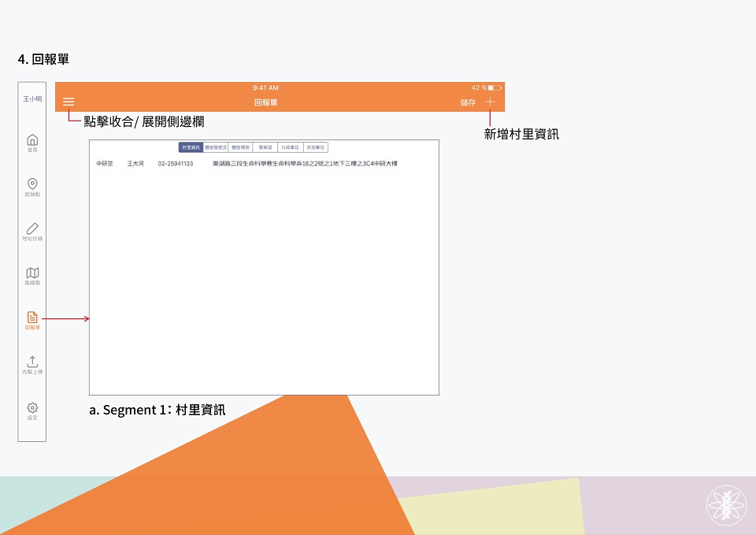The image size is (756, 535).
Task: Open the hamburger menu to toggle the sidebar
Action: pyautogui.click(x=69, y=102)
